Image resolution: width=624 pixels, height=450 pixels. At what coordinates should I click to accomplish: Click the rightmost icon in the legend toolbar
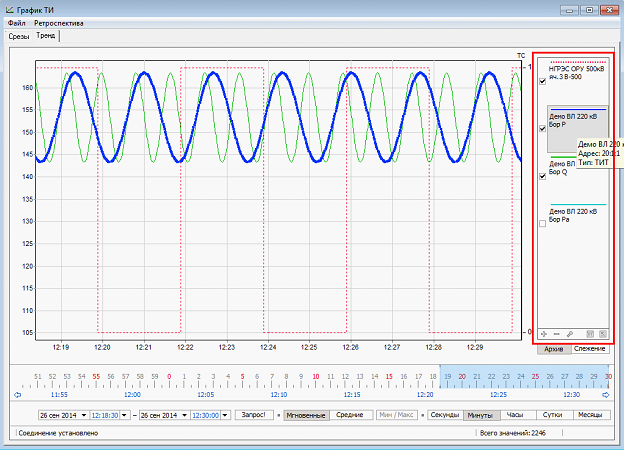click(x=603, y=333)
